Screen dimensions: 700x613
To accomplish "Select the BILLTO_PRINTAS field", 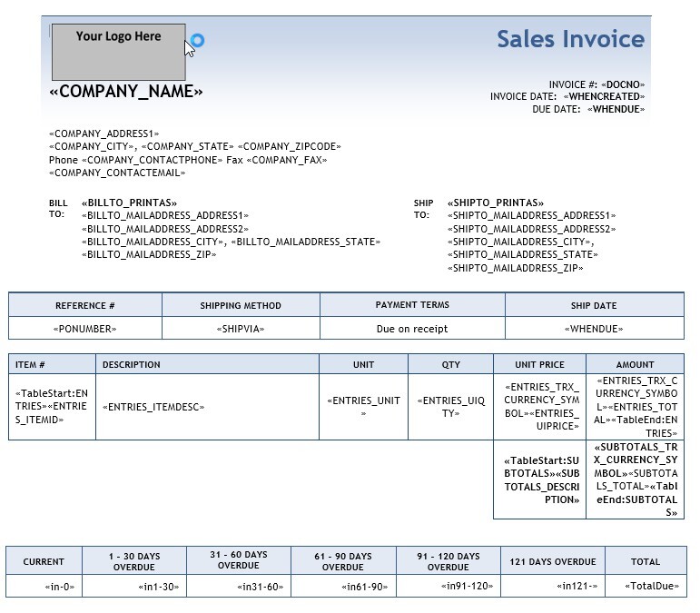I will tap(130, 203).
